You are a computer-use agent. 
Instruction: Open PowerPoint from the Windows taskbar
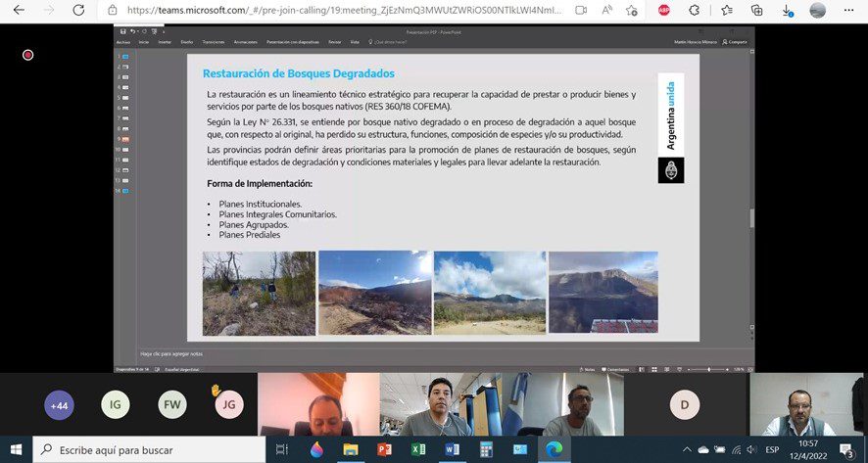[384, 449]
